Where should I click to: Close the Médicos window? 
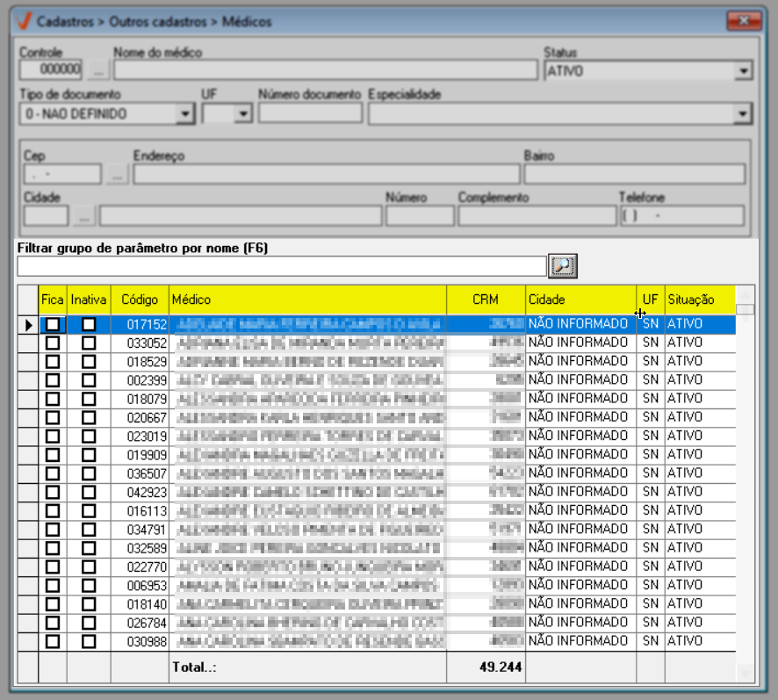[x=746, y=20]
